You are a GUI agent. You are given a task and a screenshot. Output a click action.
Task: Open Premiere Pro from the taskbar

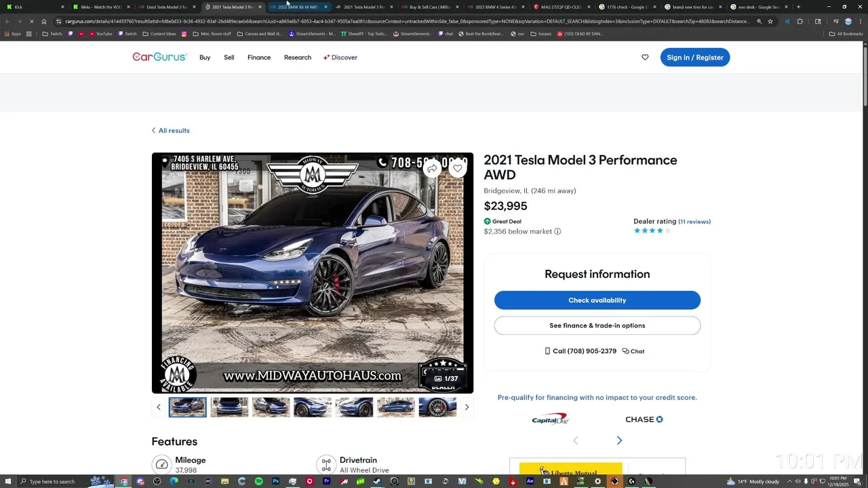click(326, 481)
